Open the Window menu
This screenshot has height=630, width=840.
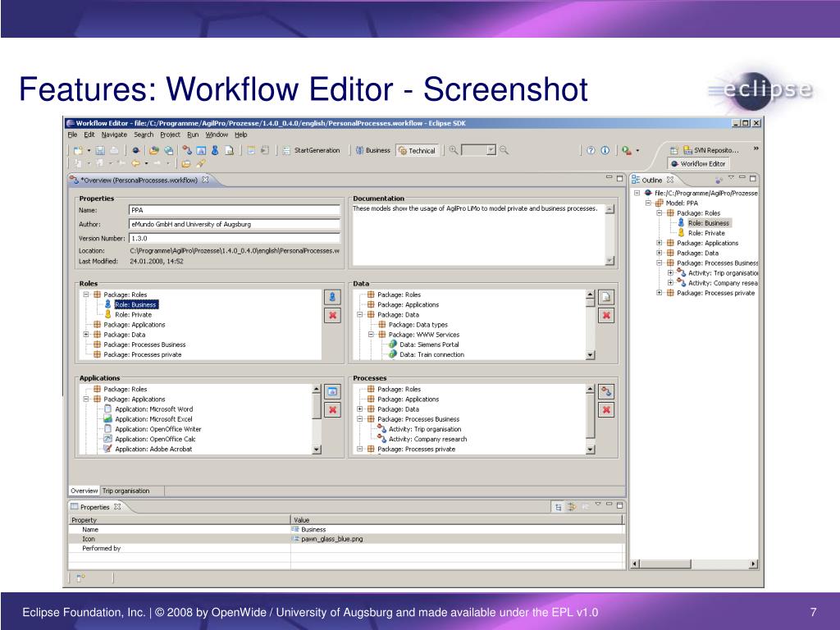pos(217,135)
